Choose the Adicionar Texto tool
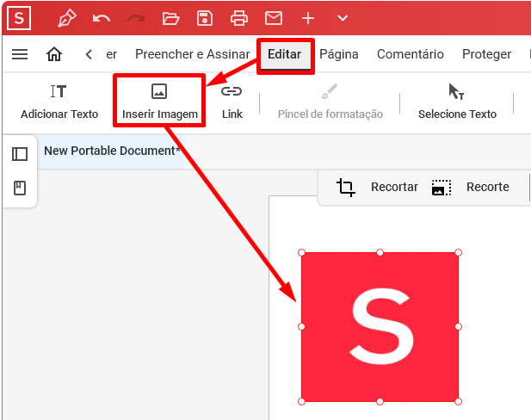The height and width of the screenshot is (420, 531). [59, 102]
